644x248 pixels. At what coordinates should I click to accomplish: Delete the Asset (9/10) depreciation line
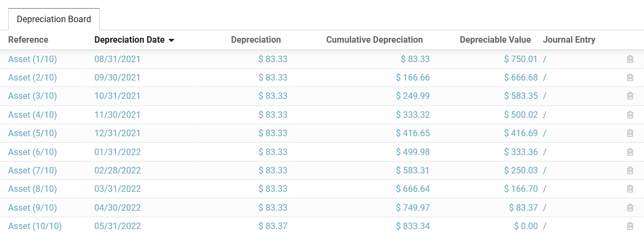tap(630, 207)
